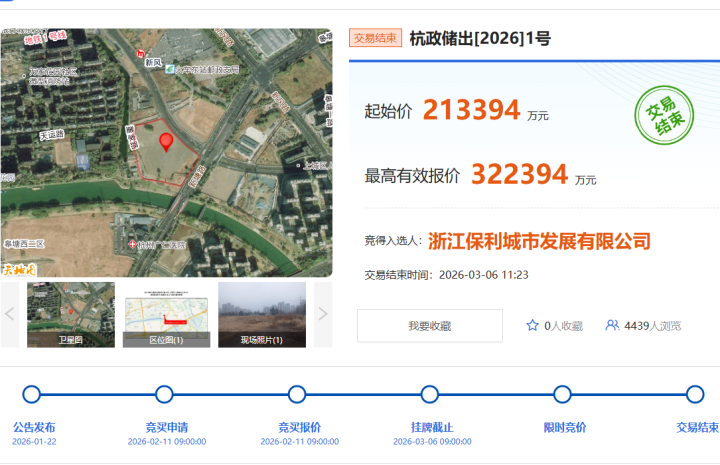Click the 竞买报价 step label

[299, 427]
